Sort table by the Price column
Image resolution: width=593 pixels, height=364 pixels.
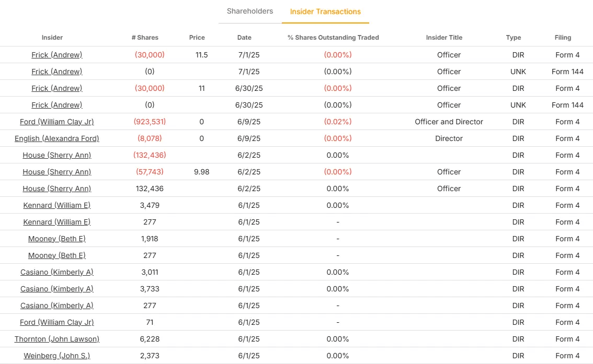click(197, 38)
